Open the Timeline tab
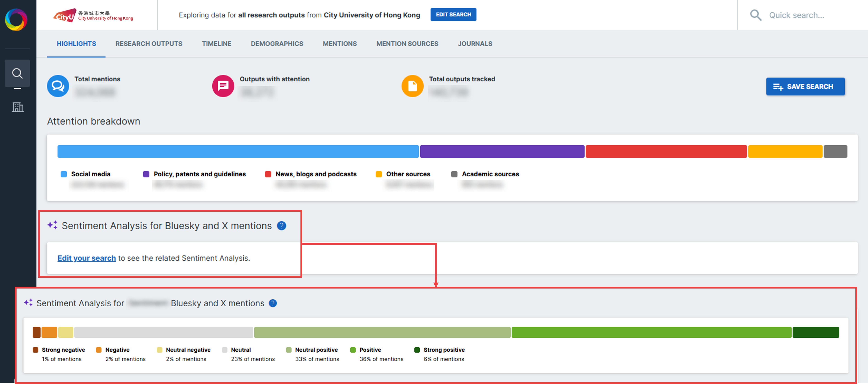 pyautogui.click(x=216, y=43)
